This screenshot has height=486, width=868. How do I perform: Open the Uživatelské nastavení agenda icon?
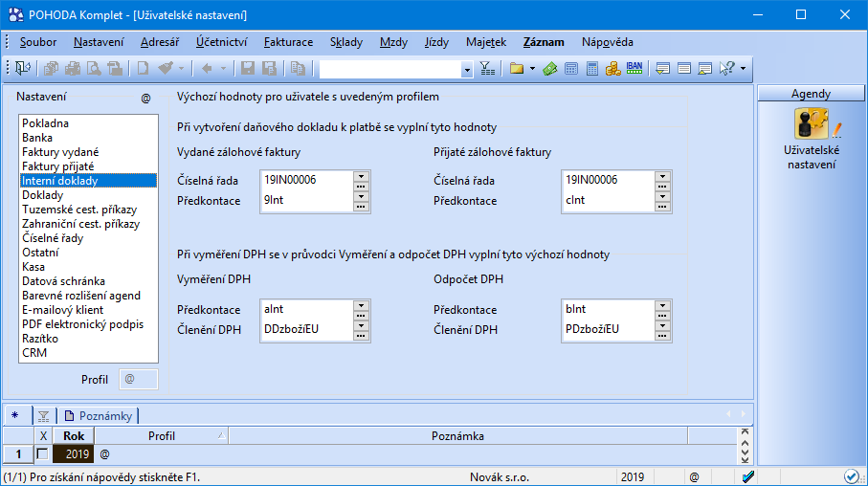[x=811, y=123]
